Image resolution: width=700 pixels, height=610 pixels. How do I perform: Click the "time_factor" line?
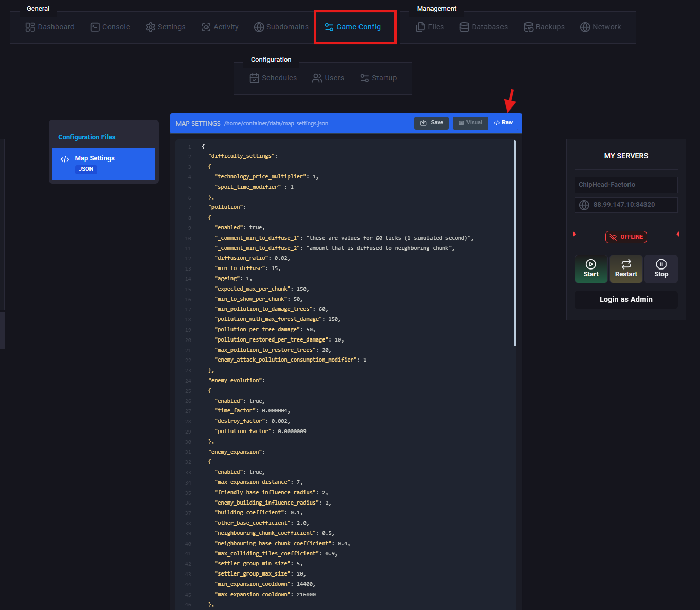click(253, 411)
